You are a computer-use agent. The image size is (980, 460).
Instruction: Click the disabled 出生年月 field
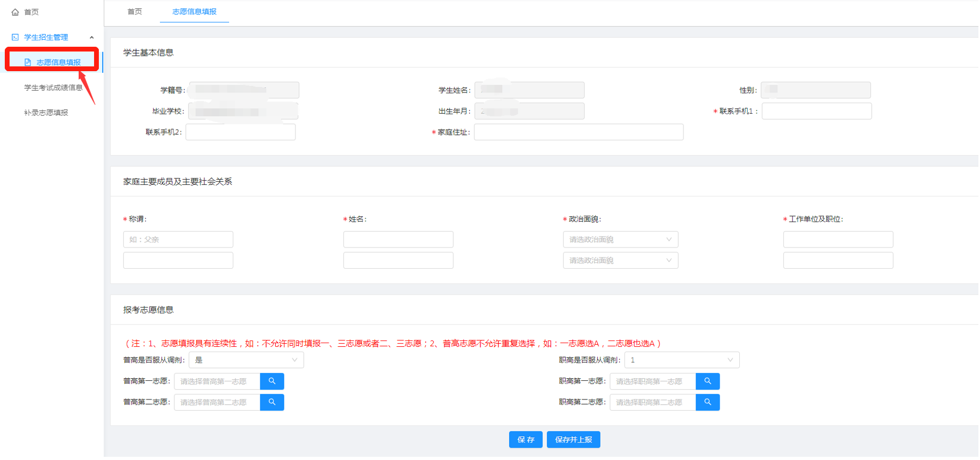coord(530,111)
